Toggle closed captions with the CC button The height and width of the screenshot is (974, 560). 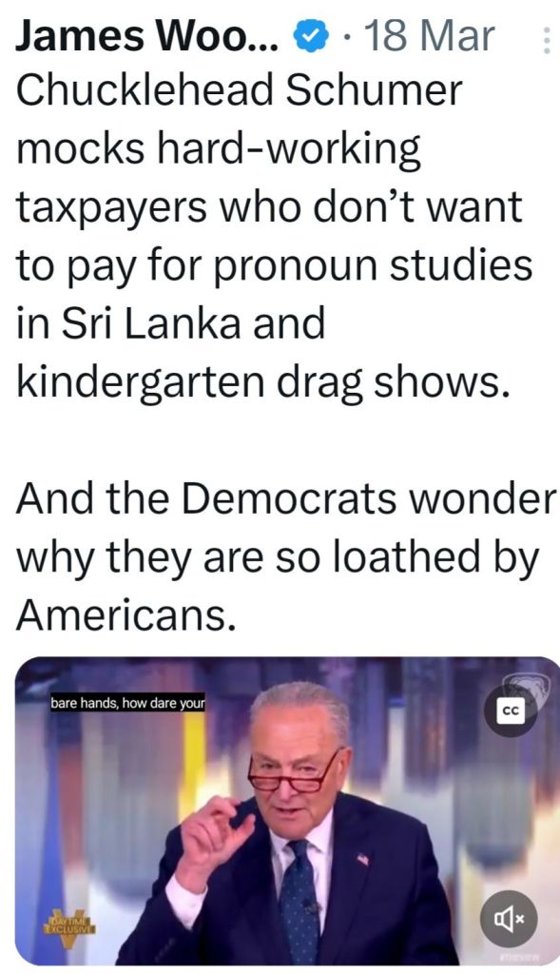coord(510,711)
